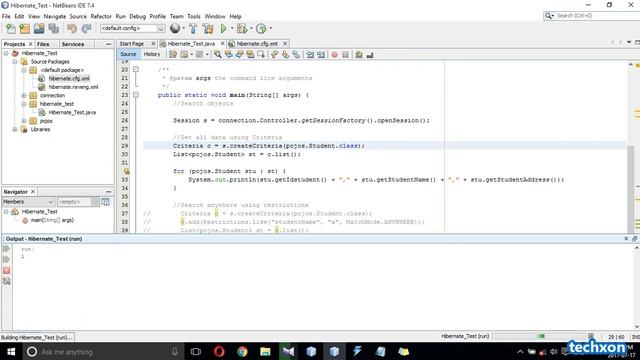Screen dimensions: 640x360
Task: Click the Build Project hammer icon
Action: click(x=193, y=29)
